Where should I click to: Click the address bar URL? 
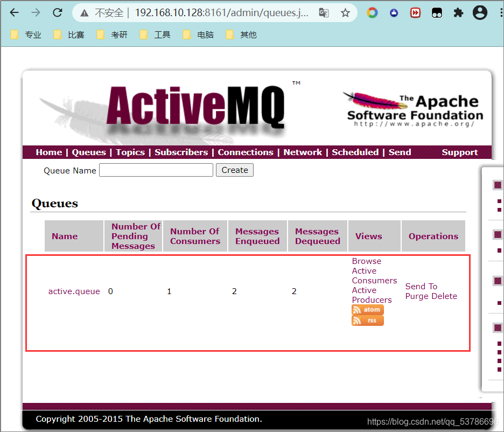point(221,12)
